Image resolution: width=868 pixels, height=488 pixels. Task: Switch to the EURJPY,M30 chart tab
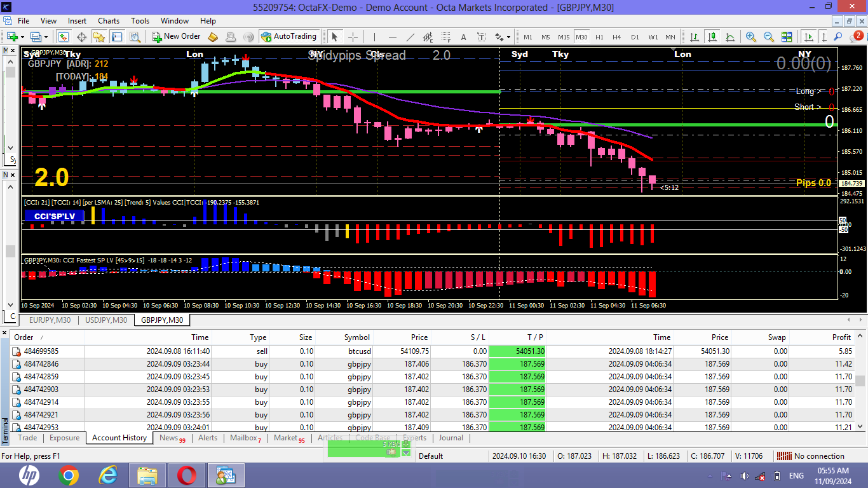coord(50,320)
